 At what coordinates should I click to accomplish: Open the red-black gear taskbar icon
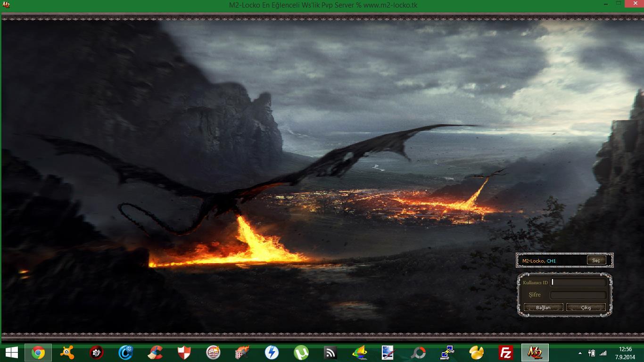coord(97,353)
